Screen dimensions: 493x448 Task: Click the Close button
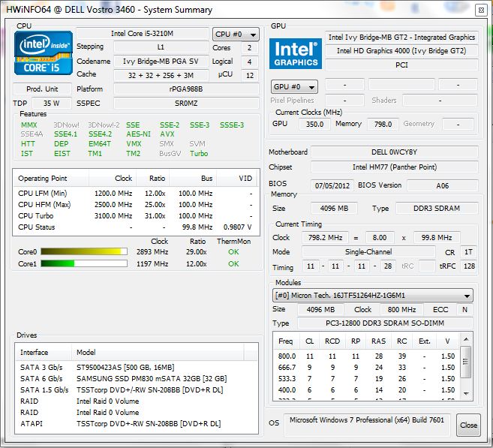(468, 425)
